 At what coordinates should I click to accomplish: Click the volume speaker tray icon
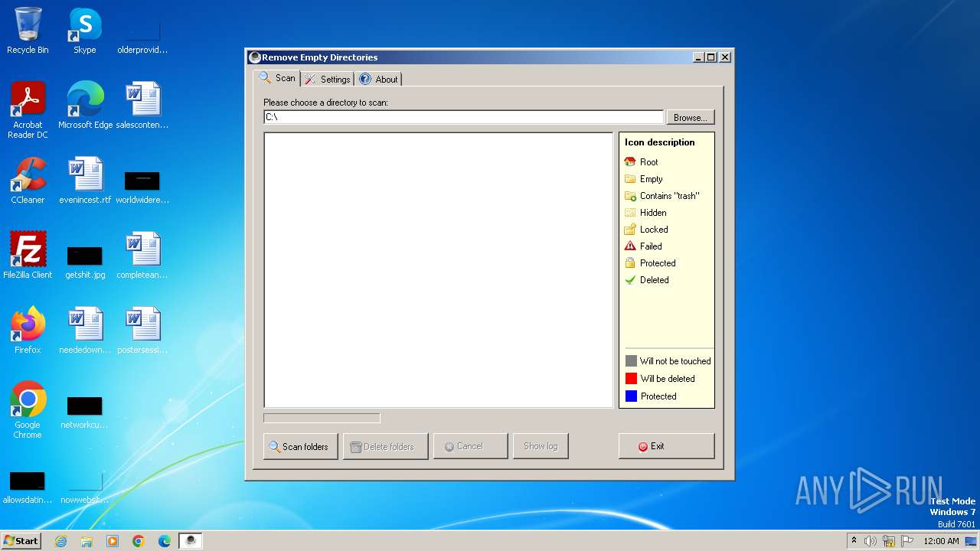pos(871,541)
